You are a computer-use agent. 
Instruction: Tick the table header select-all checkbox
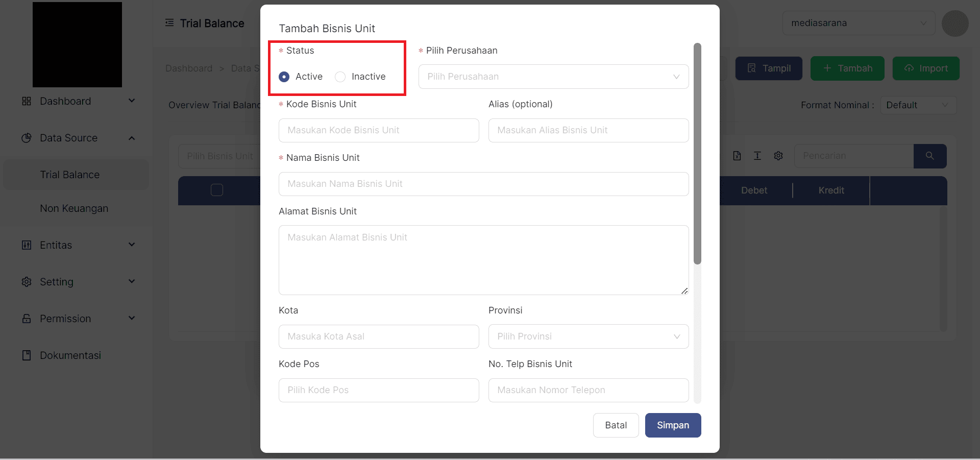217,190
